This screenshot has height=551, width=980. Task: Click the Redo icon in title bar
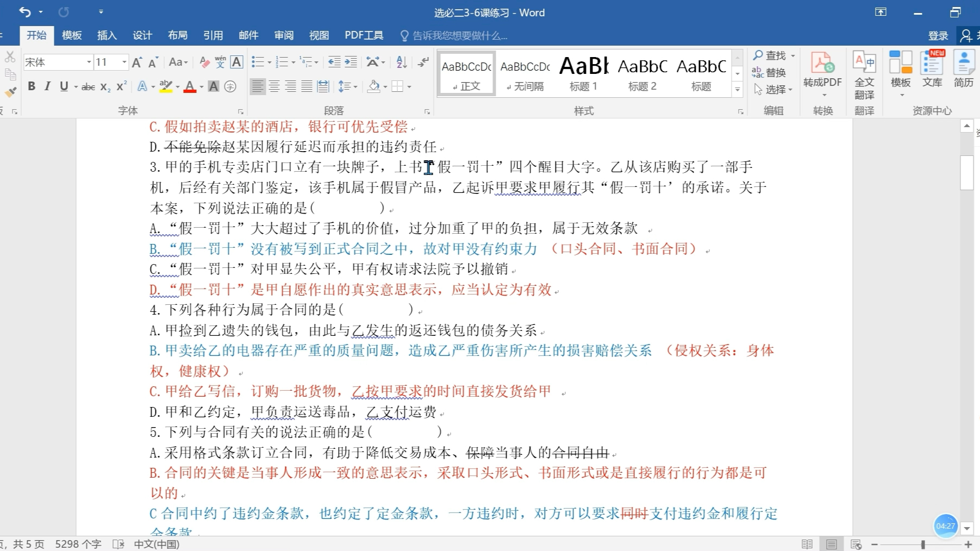click(x=64, y=11)
